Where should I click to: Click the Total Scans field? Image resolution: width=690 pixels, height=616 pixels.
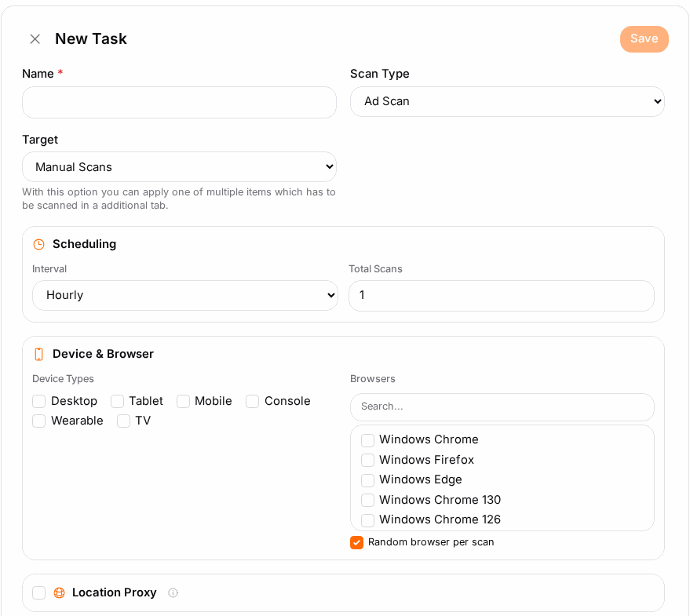(502, 296)
